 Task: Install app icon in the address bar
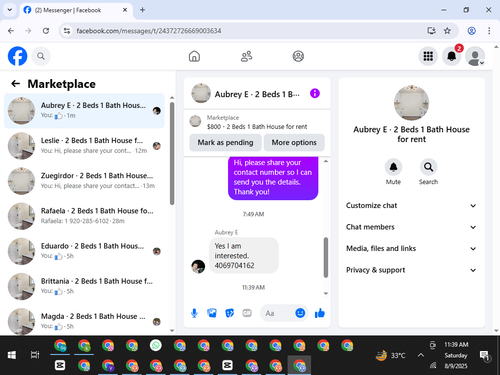(x=431, y=31)
